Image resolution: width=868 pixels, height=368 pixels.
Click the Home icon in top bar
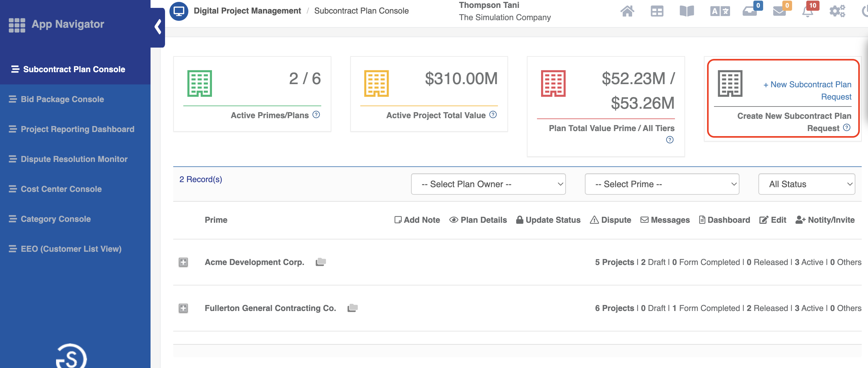coord(627,11)
